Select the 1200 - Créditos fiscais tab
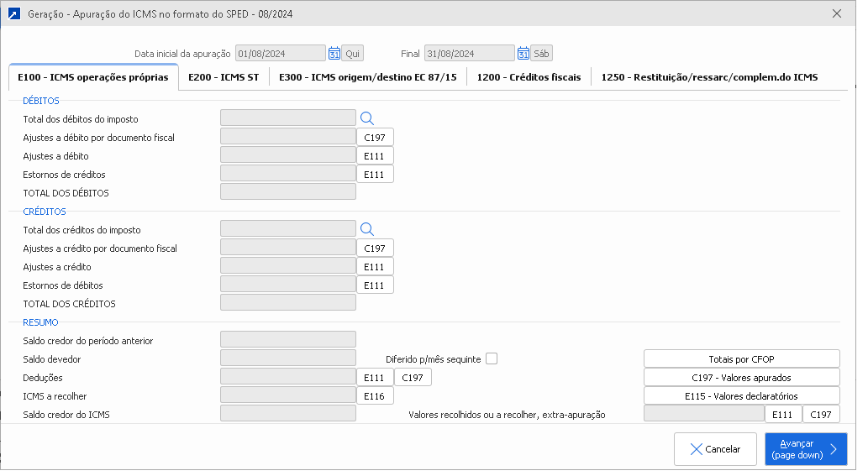This screenshot has height=476, width=868. click(x=529, y=77)
